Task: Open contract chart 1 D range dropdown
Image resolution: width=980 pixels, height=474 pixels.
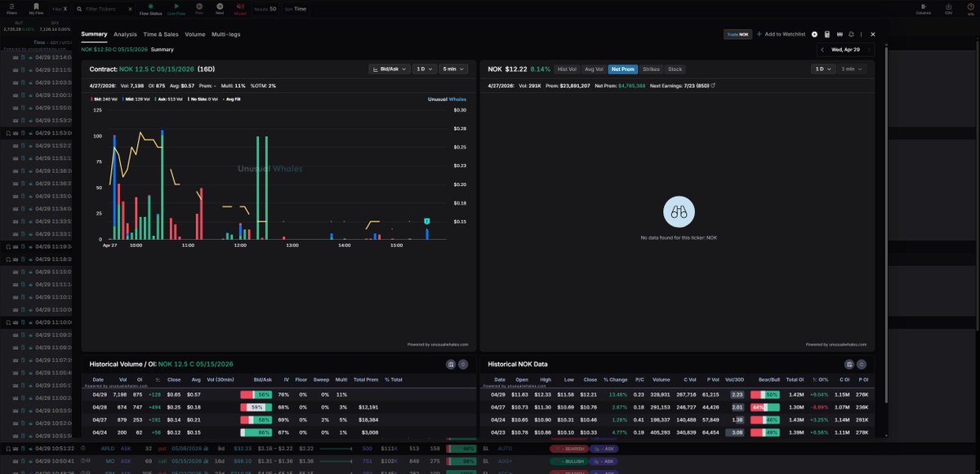Action: pyautogui.click(x=424, y=69)
